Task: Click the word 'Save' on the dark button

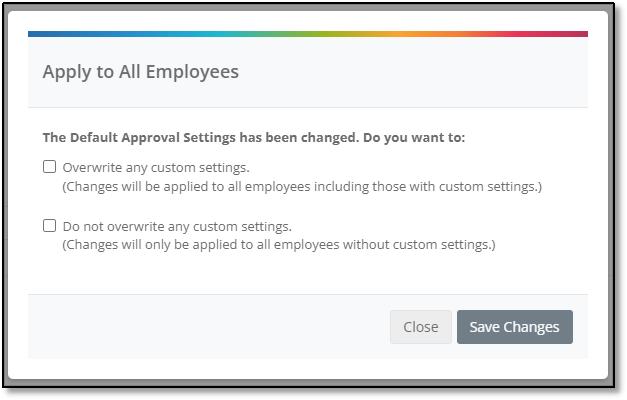Action: 485,327
